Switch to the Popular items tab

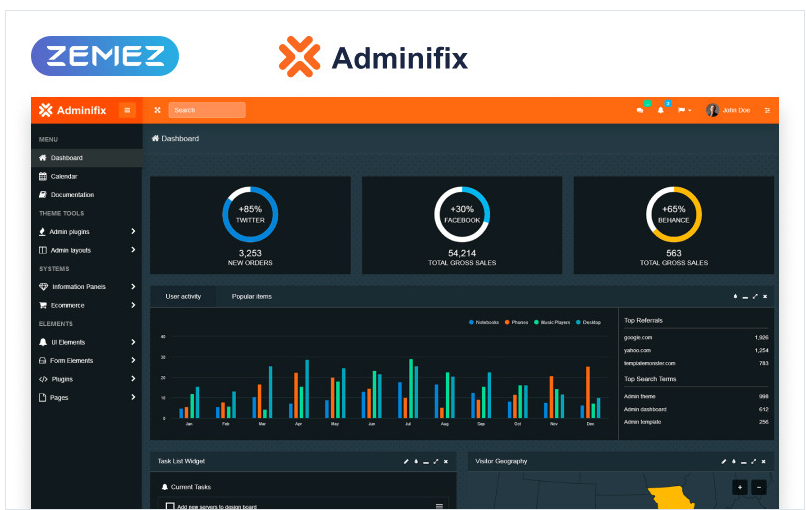coord(251,296)
